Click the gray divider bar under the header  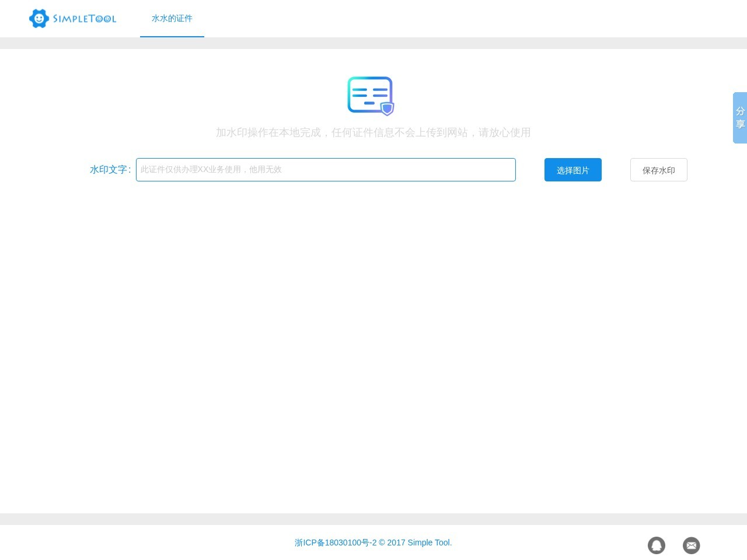373,43
